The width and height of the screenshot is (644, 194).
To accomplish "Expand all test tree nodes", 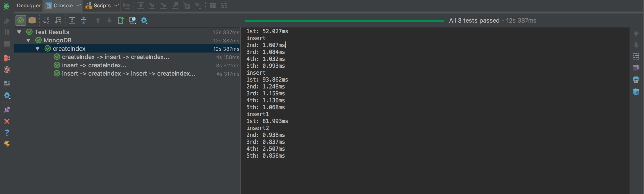I will click(72, 20).
